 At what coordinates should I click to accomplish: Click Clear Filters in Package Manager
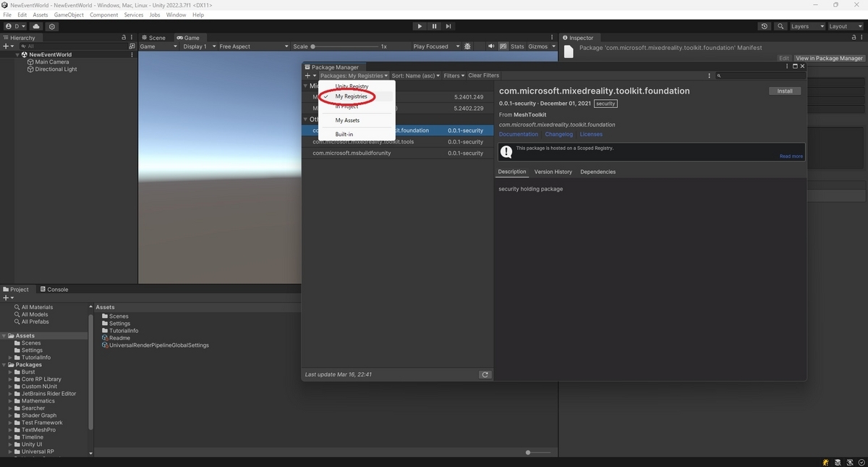point(483,75)
